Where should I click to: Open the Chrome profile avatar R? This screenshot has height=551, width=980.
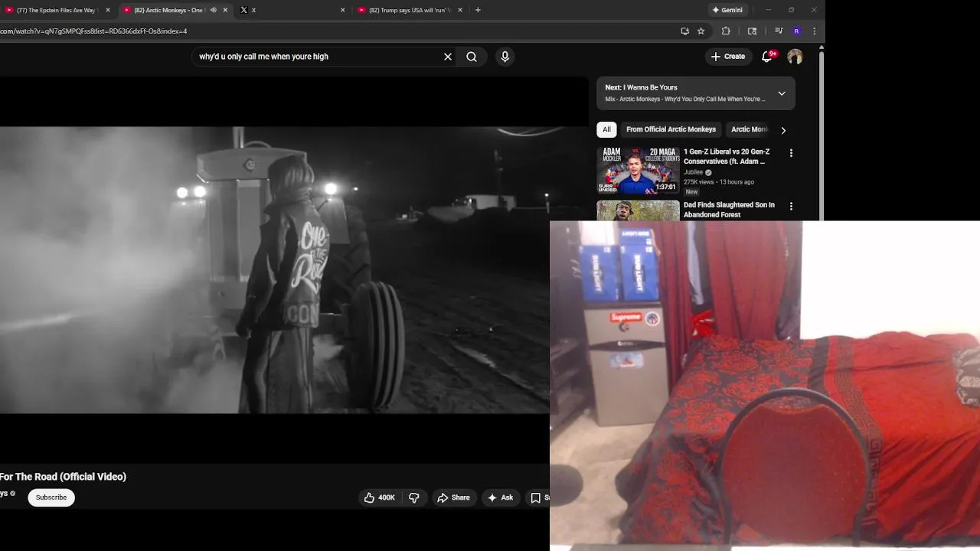pyautogui.click(x=797, y=31)
